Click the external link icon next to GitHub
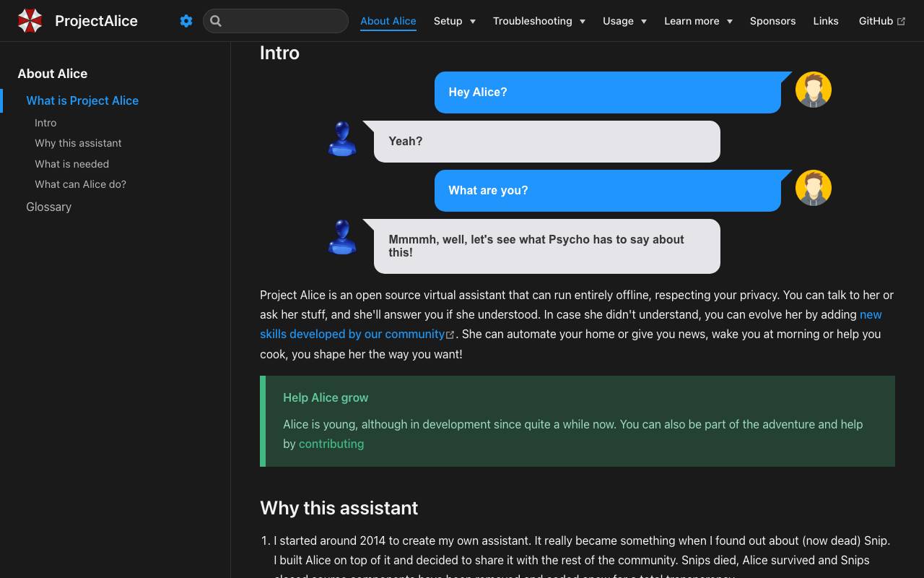 (901, 22)
